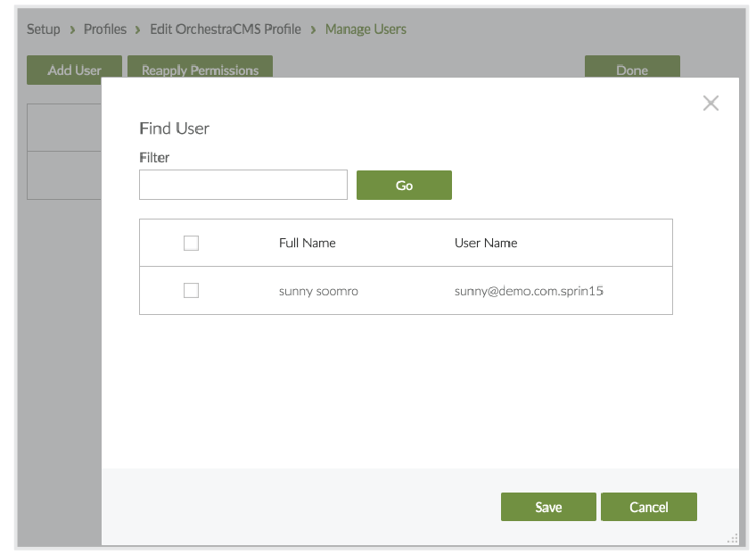This screenshot has height=555, width=756.
Task: Open Profiles from the breadcrumb
Action: tap(105, 29)
